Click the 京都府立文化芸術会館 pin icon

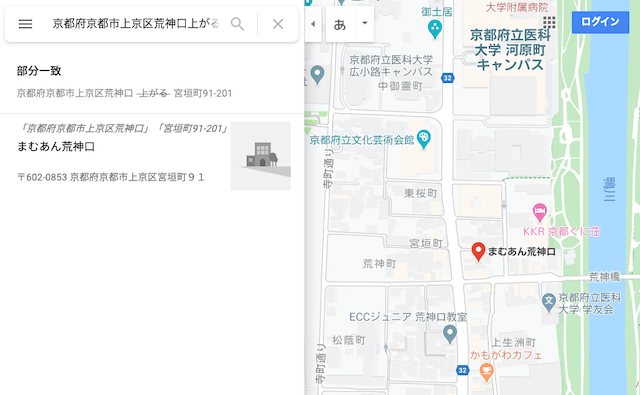click(424, 140)
